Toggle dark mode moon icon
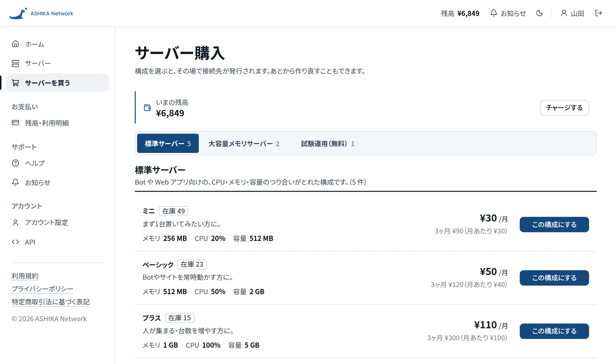This screenshot has width=616, height=364. coord(539,13)
